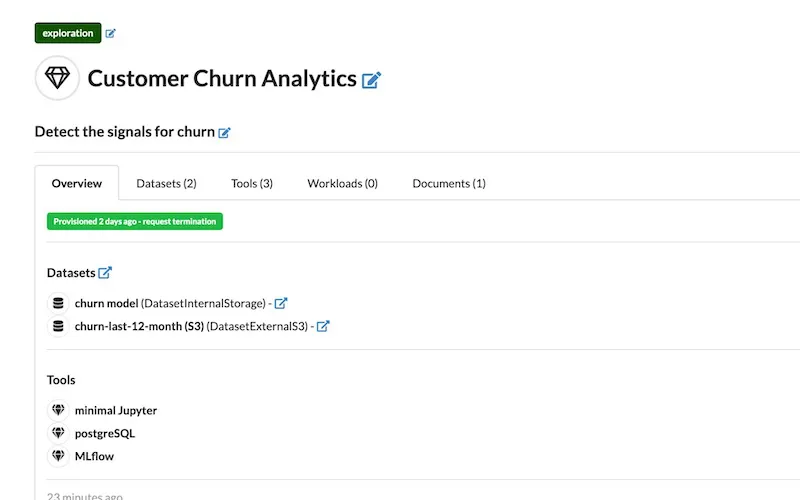The height and width of the screenshot is (500, 800).
Task: Open external link icon beside Datasets heading
Action: pos(105,272)
